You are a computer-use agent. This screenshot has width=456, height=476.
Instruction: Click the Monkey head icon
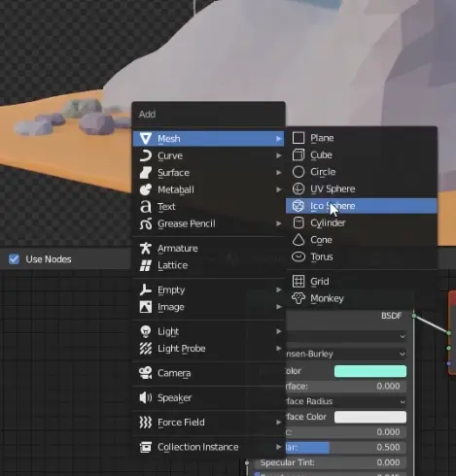click(298, 298)
